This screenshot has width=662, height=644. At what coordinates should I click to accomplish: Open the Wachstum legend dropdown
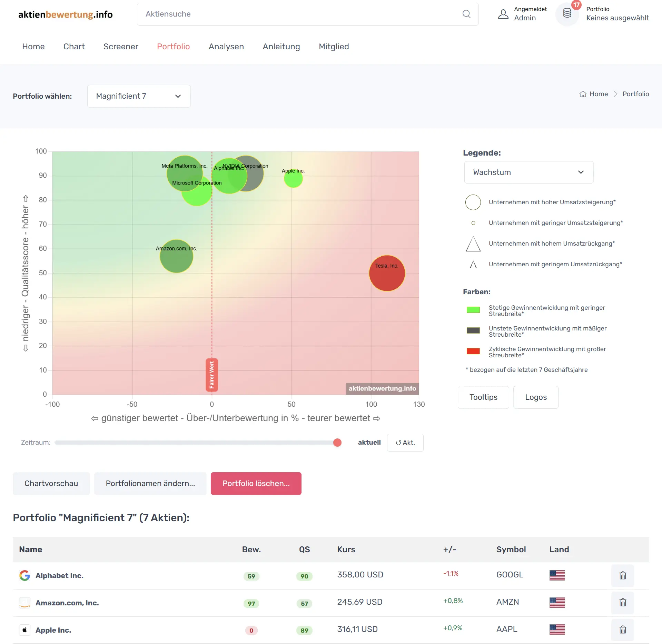tap(528, 172)
